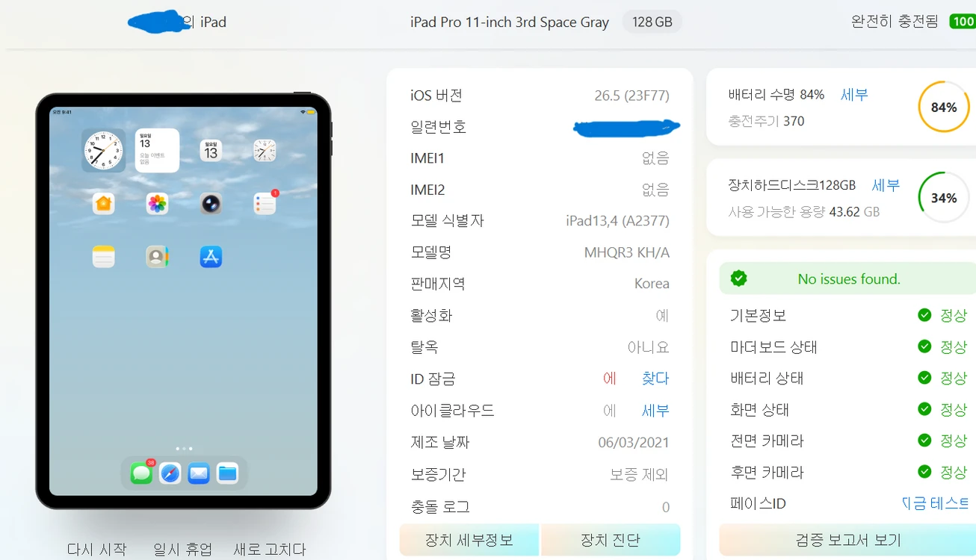Image resolution: width=976 pixels, height=560 pixels.
Task: Open 세부 link for battery life
Action: coord(854,95)
